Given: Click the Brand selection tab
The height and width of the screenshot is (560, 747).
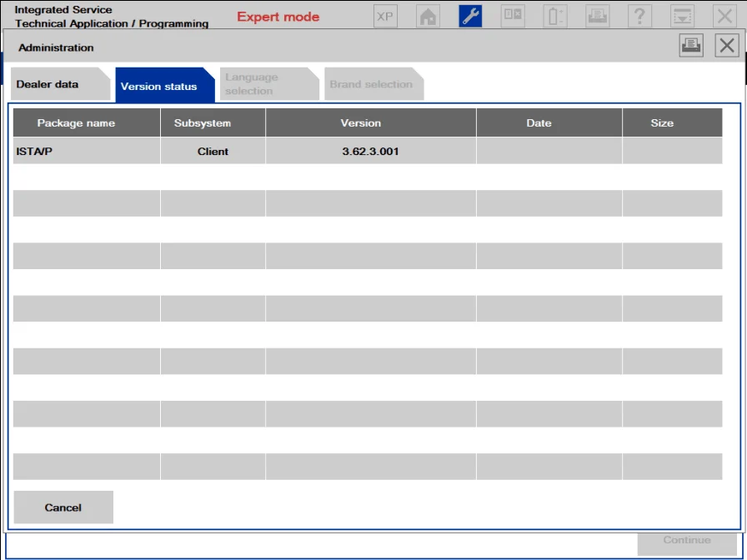Looking at the screenshot, I should coord(373,83).
